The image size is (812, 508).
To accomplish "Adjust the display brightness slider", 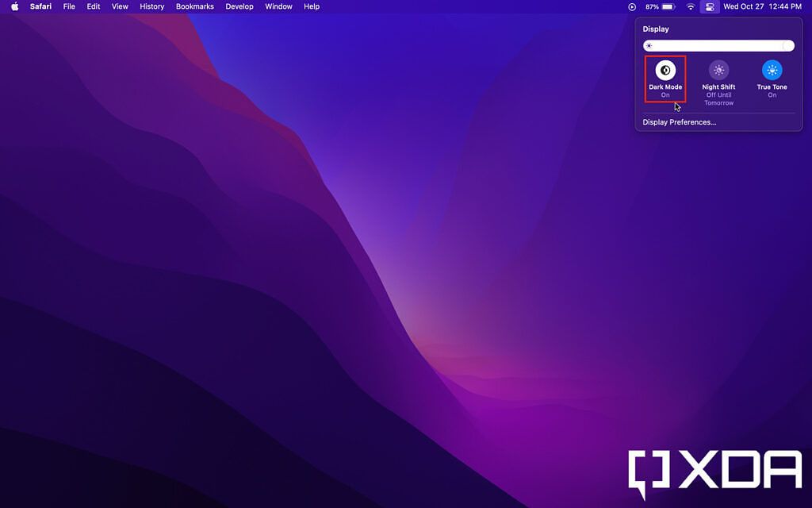I will [x=718, y=45].
